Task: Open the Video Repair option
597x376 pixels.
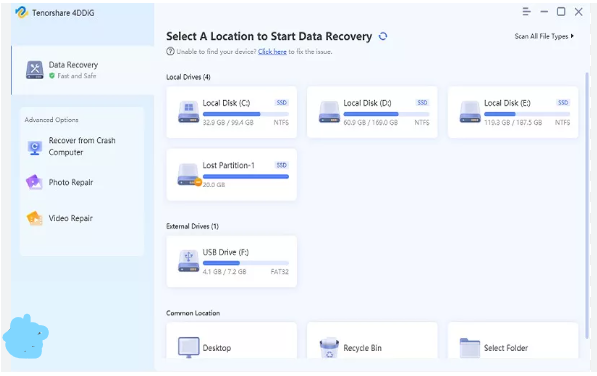Action: coord(70,218)
